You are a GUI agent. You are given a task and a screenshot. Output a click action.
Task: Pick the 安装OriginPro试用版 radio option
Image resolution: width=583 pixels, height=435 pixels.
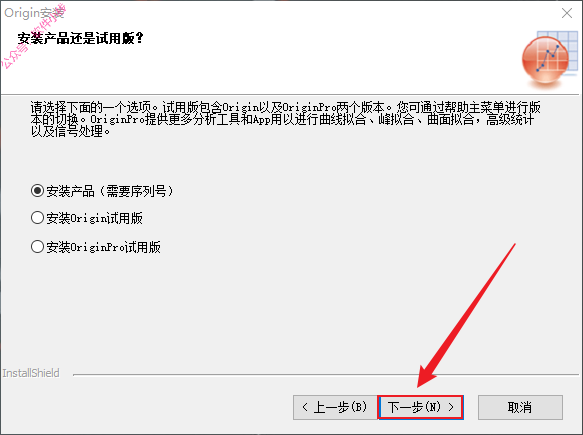[37, 246]
